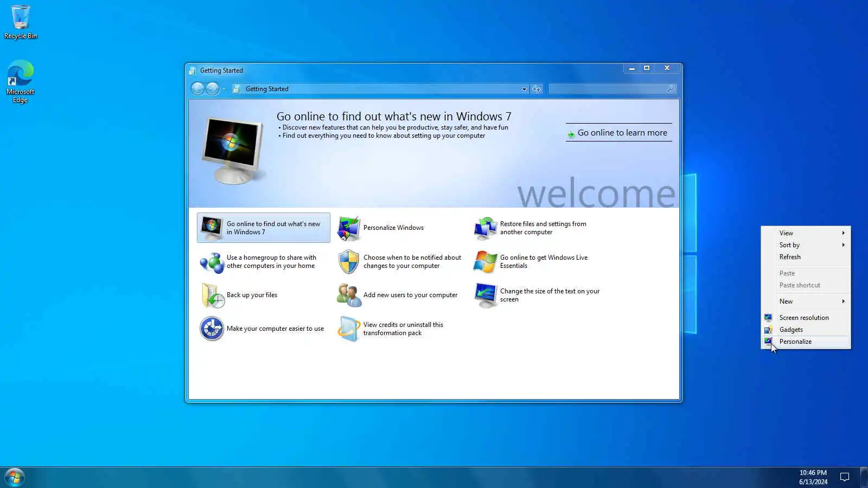
Task: Click the notification shield icon
Action: coord(348,262)
